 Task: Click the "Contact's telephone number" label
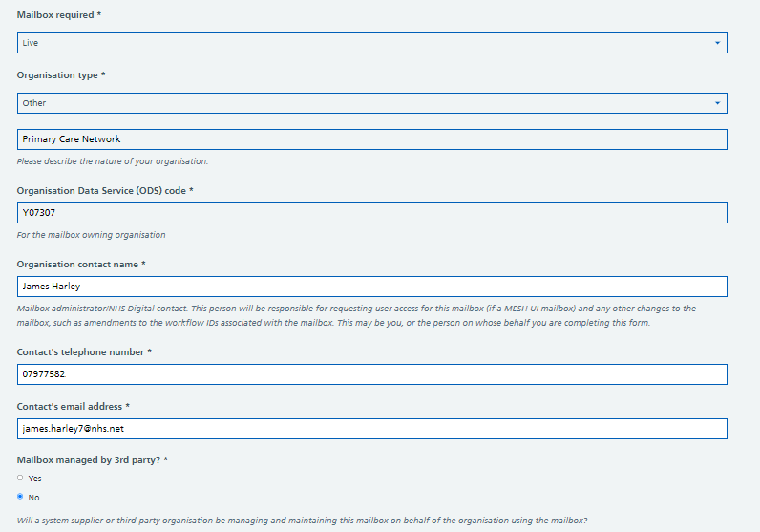point(83,352)
